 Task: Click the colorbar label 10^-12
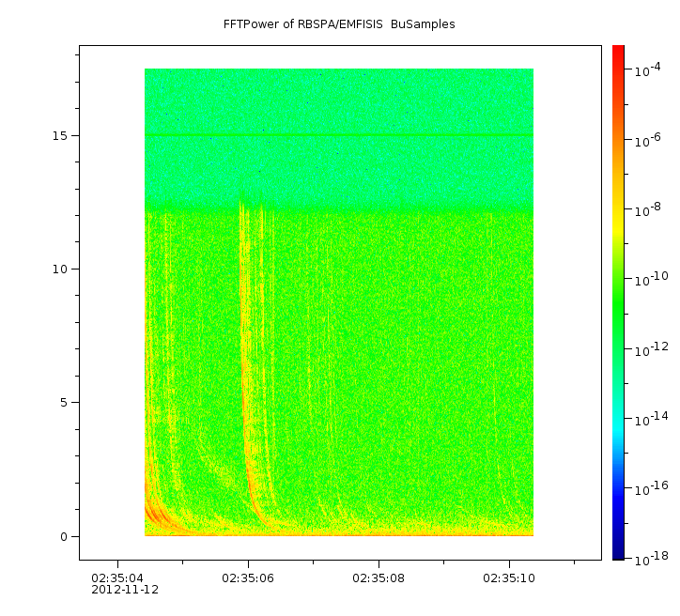652,349
